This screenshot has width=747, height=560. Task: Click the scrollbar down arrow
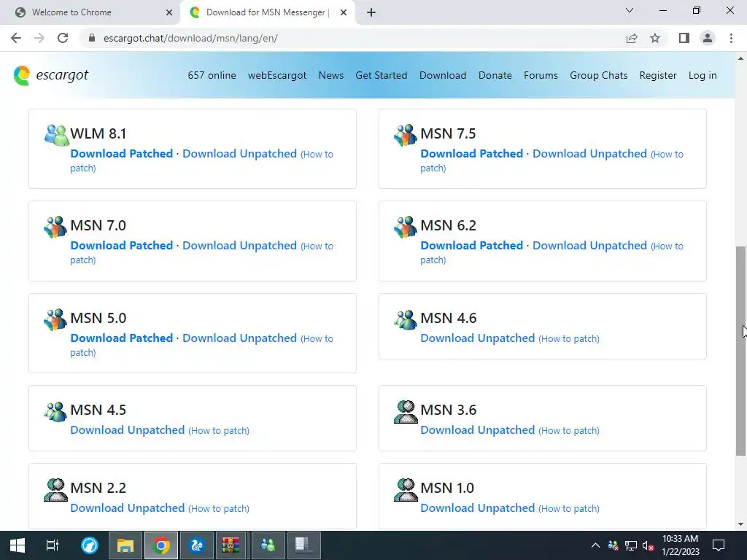[740, 524]
